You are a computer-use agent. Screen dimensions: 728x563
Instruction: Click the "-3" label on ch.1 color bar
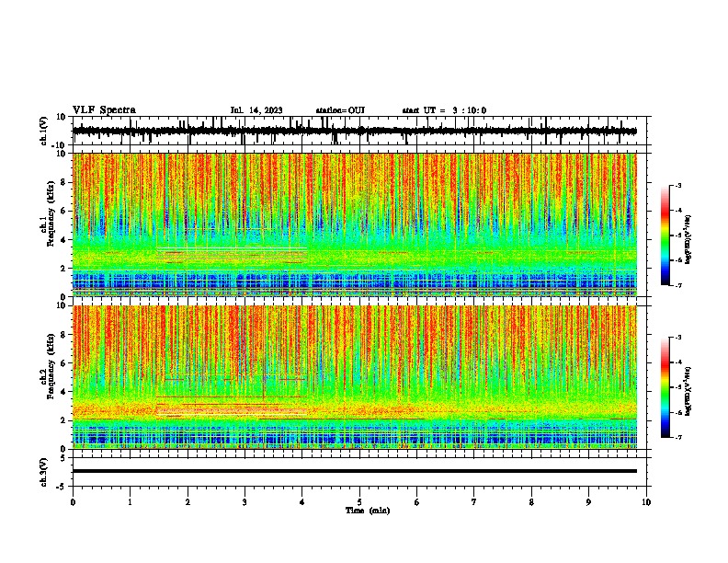click(678, 186)
